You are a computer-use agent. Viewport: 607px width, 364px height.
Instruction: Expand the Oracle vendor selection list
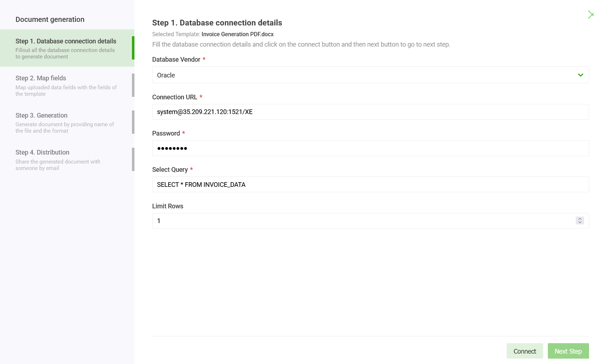coord(370,75)
